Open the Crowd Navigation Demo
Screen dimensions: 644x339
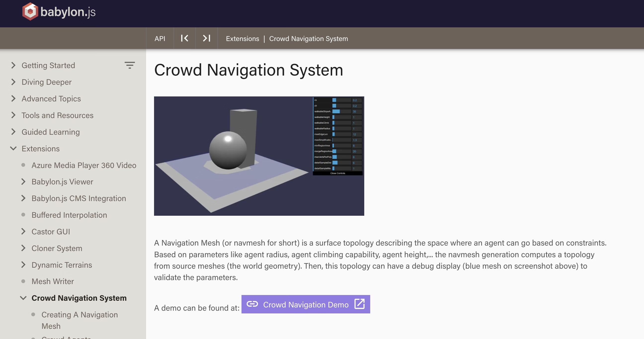pos(306,304)
